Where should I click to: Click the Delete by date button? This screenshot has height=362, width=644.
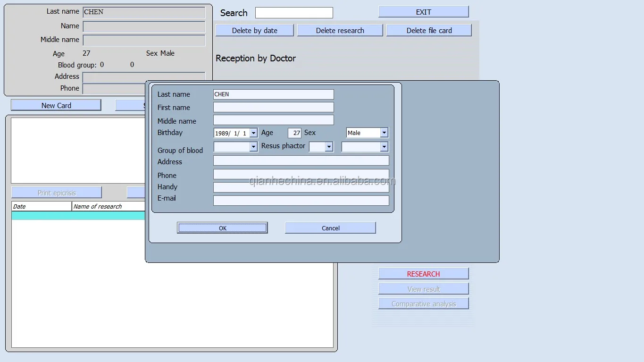click(255, 31)
